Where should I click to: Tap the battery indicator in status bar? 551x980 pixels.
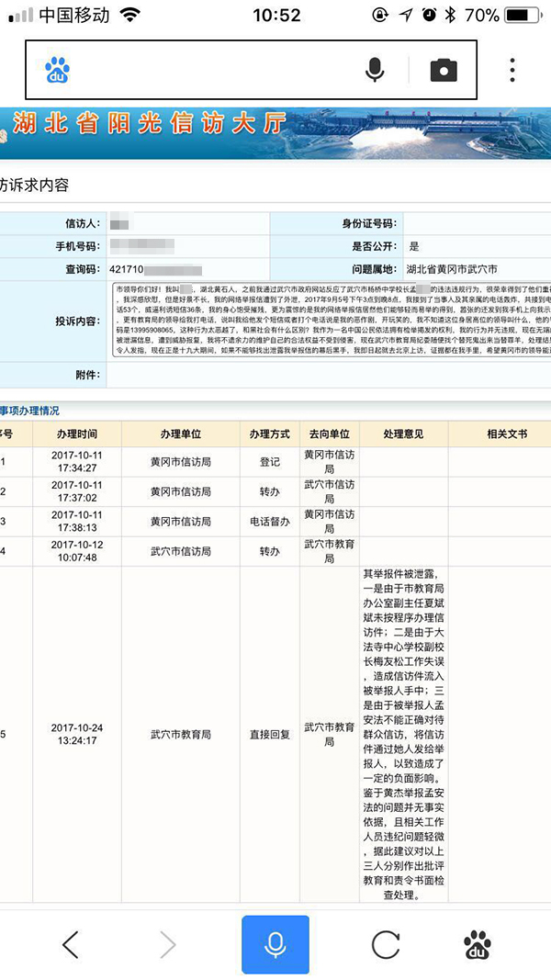(x=524, y=15)
